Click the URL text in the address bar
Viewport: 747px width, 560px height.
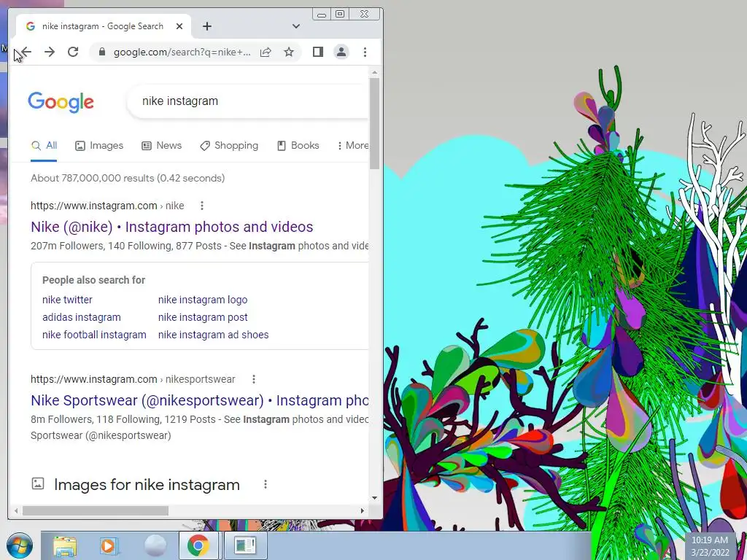[182, 52]
